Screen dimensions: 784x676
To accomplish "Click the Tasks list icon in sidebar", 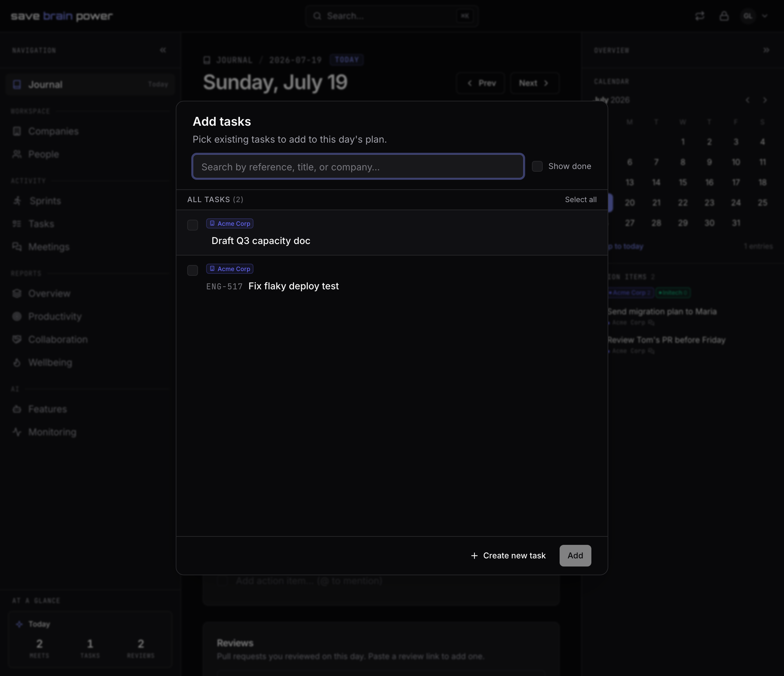I will [x=17, y=224].
